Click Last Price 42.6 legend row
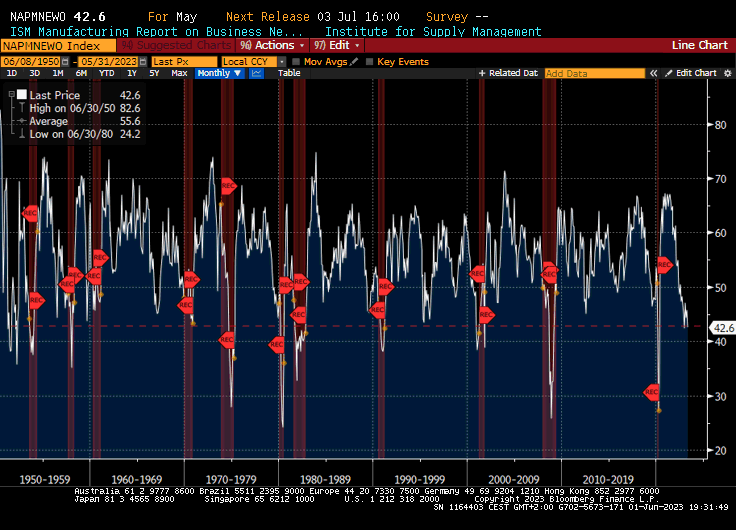The width and height of the screenshot is (736, 530). click(79, 95)
